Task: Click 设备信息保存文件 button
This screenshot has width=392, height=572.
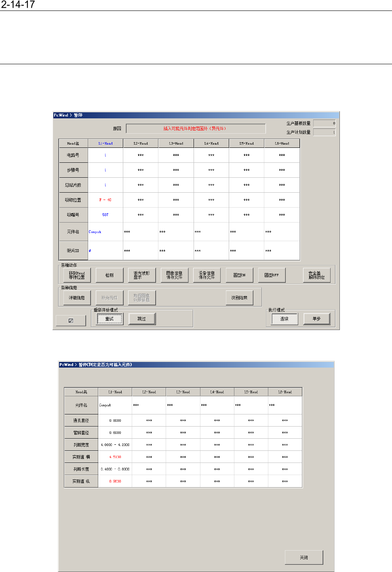Action: point(207,275)
